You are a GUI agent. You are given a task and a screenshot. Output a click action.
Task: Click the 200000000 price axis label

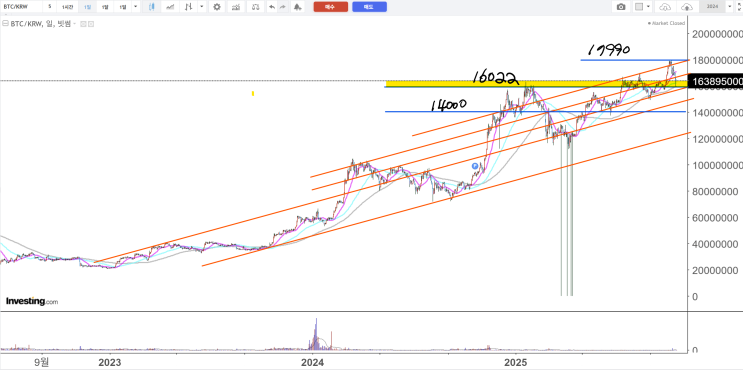click(717, 34)
